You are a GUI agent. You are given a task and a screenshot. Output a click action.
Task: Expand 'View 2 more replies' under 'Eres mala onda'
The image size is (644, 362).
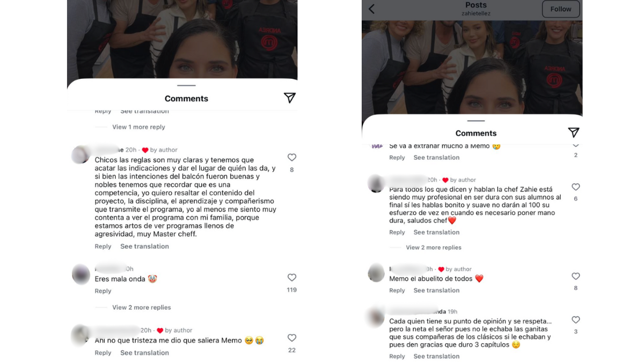(x=142, y=307)
